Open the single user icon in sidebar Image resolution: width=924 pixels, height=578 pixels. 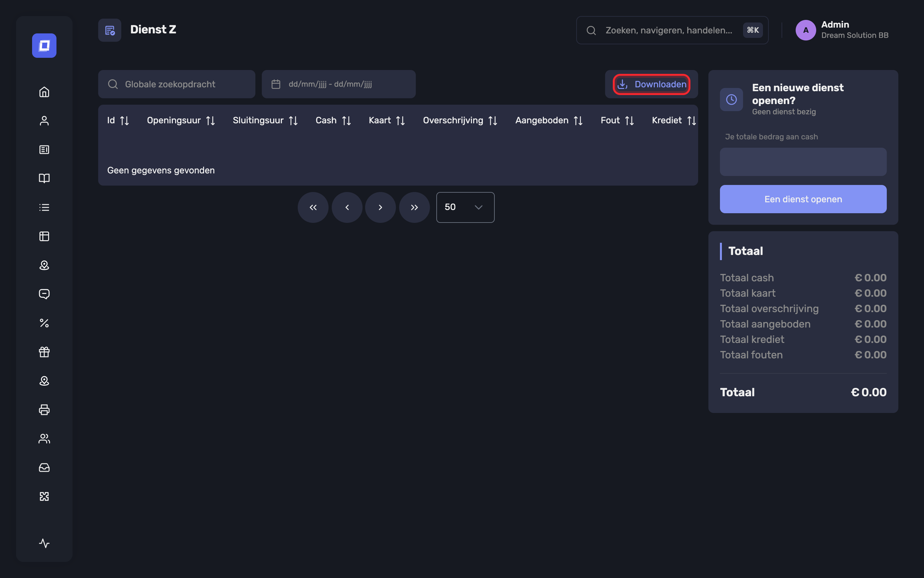[44, 121]
